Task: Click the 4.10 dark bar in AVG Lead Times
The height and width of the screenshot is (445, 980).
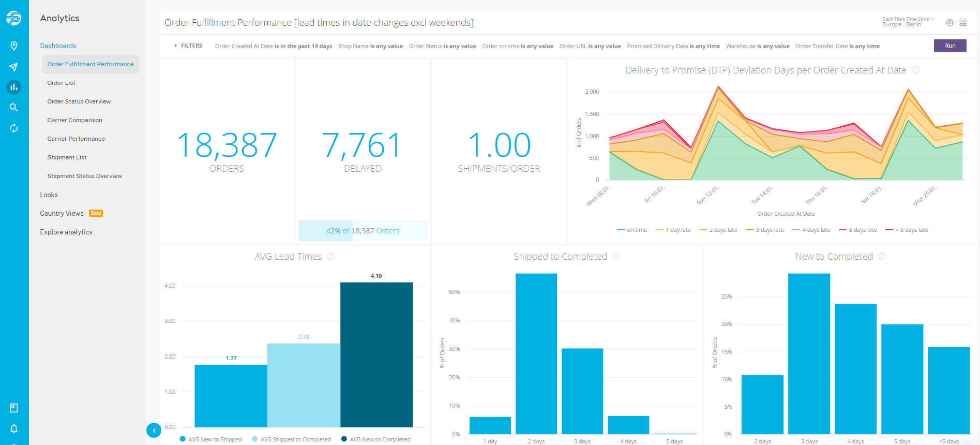Action: click(x=376, y=354)
